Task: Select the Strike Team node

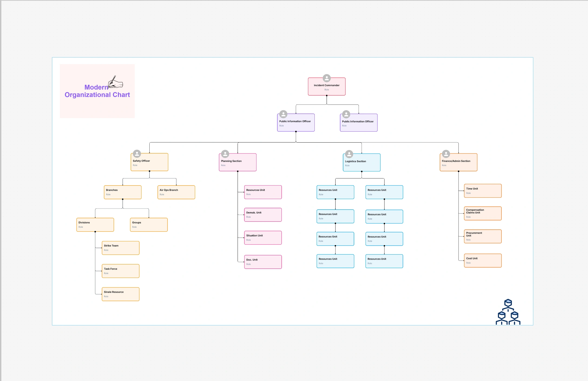Action: 120,248
